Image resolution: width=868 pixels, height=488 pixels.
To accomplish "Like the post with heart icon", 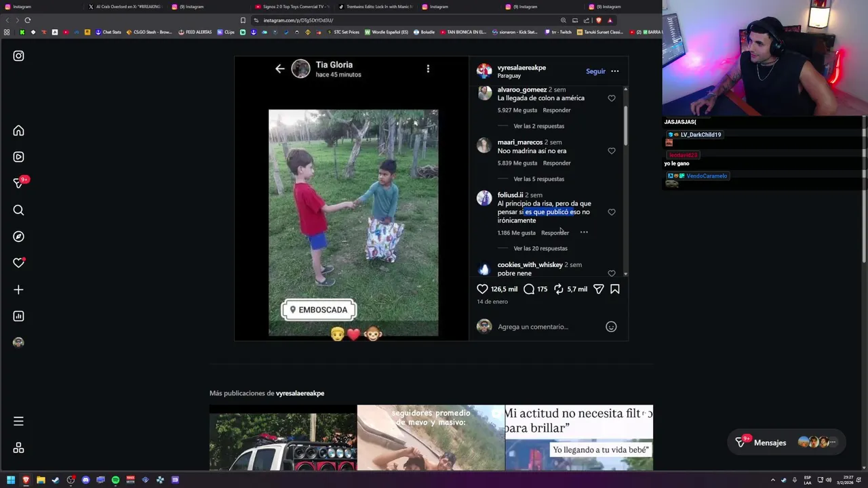I will [482, 289].
